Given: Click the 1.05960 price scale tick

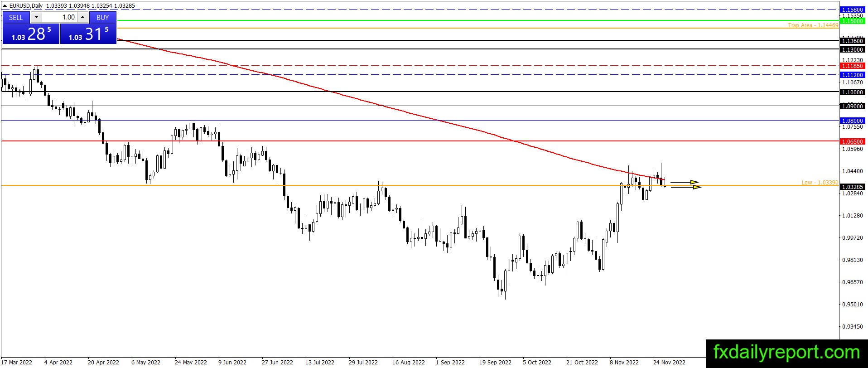Looking at the screenshot, I should 852,149.
